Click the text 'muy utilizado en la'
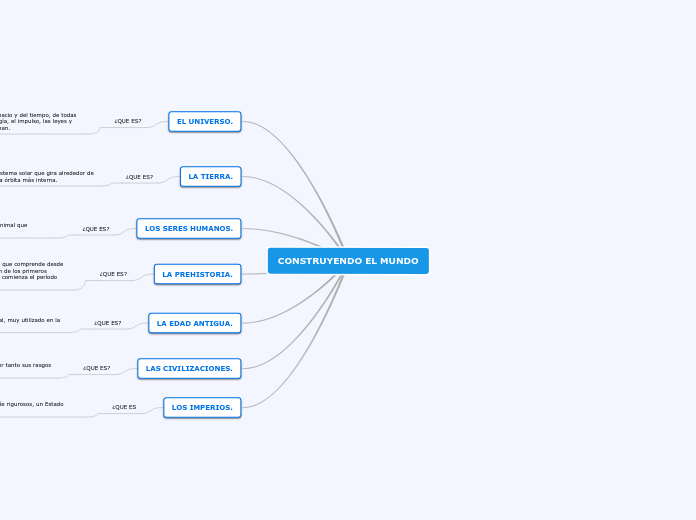This screenshot has height=520, width=696. tap(30, 320)
